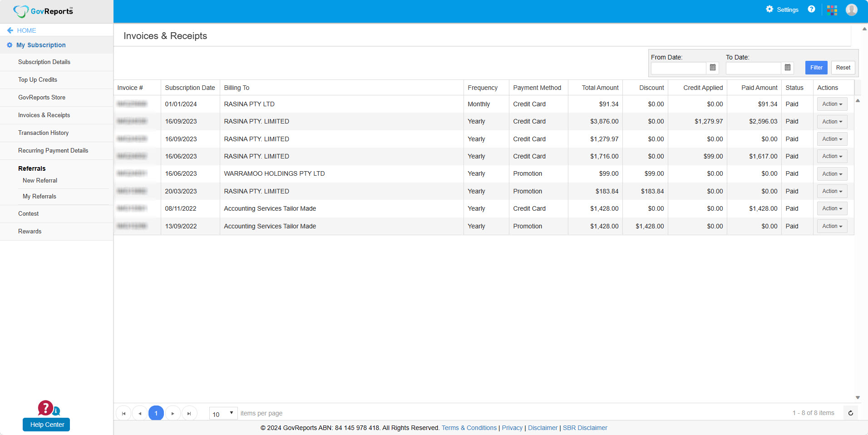
Task: Open Action dropdown for WARRAMOO HOLDINGS invoice
Action: (x=832, y=174)
